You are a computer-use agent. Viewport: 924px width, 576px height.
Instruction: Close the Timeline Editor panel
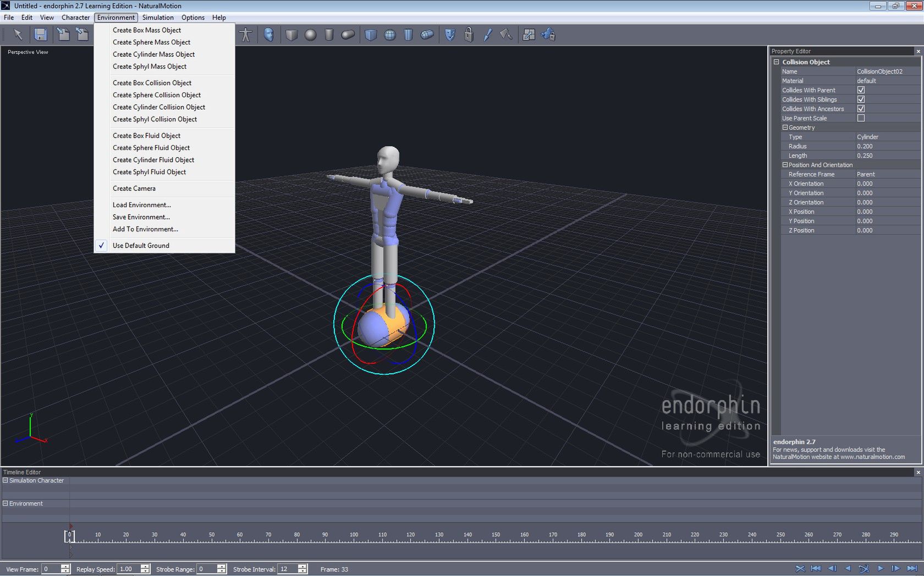click(918, 472)
